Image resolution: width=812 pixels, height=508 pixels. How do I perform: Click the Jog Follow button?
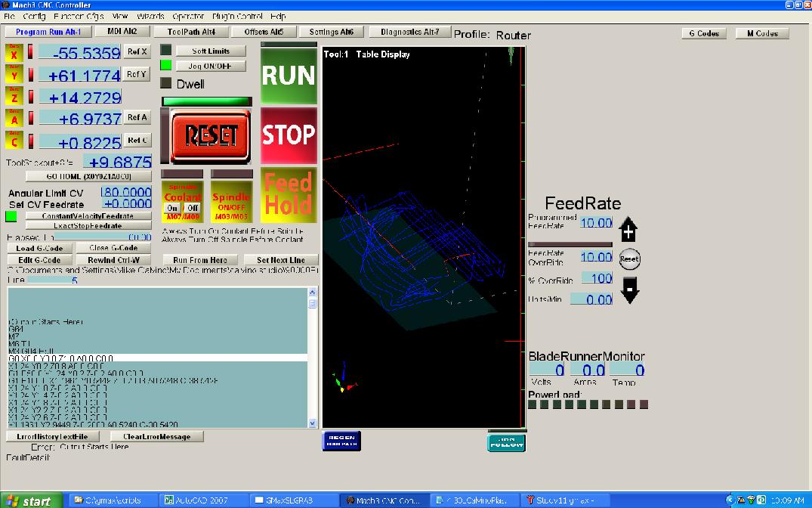pyautogui.click(x=507, y=442)
